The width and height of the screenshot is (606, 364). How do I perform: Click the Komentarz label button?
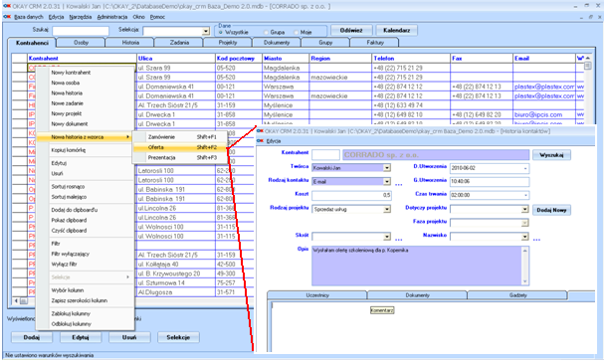pyautogui.click(x=382, y=310)
